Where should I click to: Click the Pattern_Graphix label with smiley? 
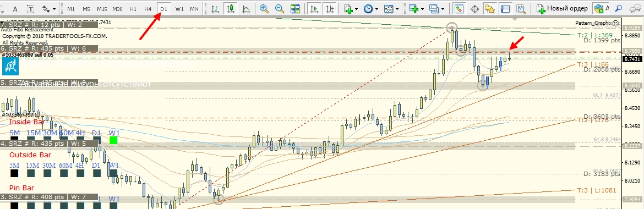tap(597, 23)
